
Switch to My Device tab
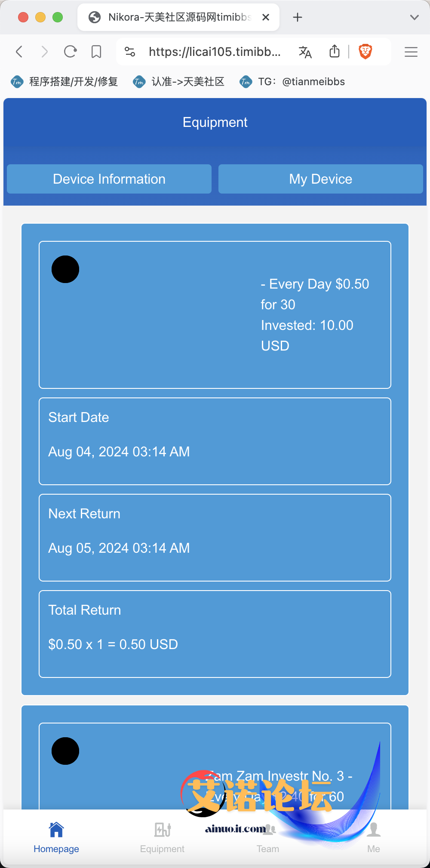(321, 179)
